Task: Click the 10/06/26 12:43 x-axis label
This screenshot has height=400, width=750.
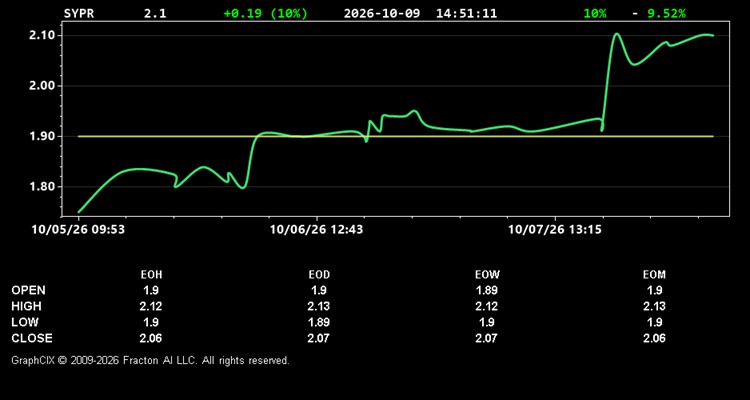Action: point(316,230)
